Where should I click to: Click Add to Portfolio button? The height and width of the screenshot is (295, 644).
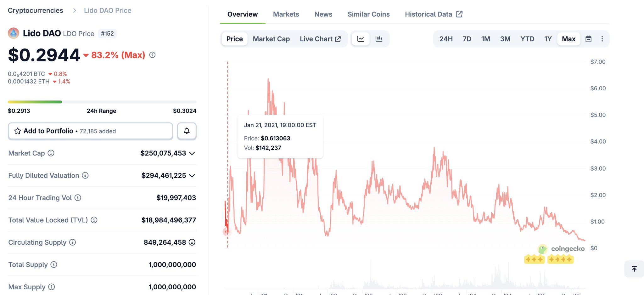click(x=91, y=131)
